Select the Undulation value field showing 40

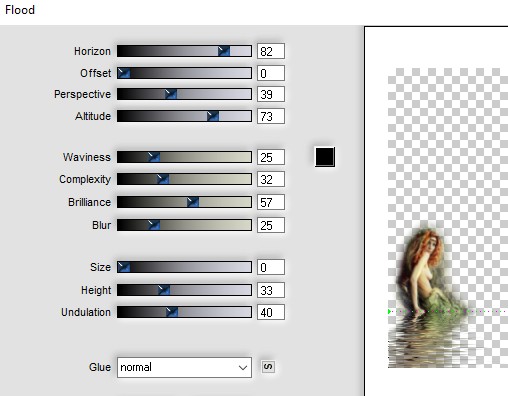point(271,312)
